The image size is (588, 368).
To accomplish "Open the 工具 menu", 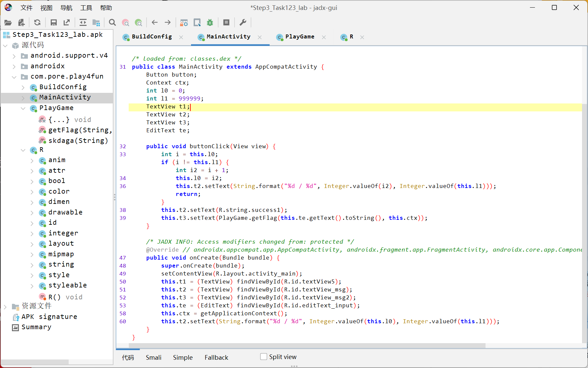I will (86, 8).
